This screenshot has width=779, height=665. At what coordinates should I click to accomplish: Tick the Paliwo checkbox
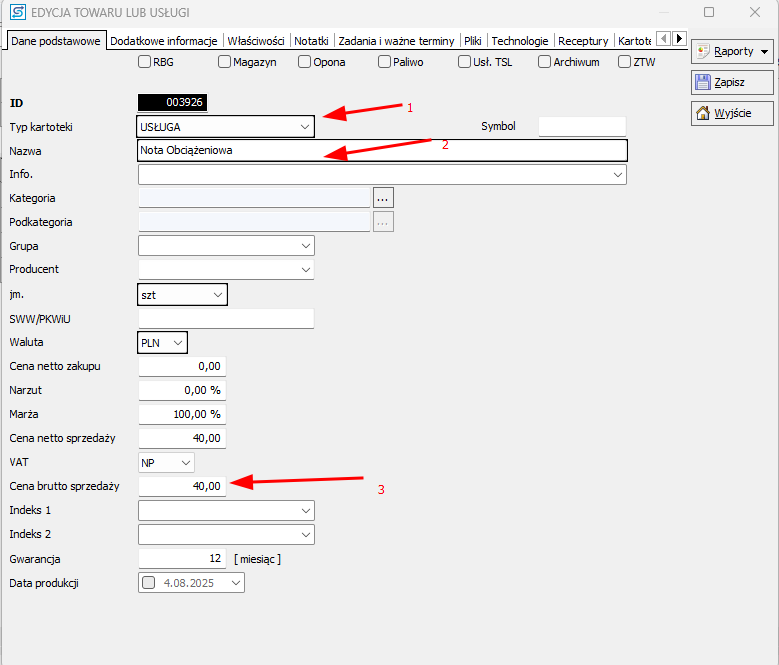tap(385, 62)
